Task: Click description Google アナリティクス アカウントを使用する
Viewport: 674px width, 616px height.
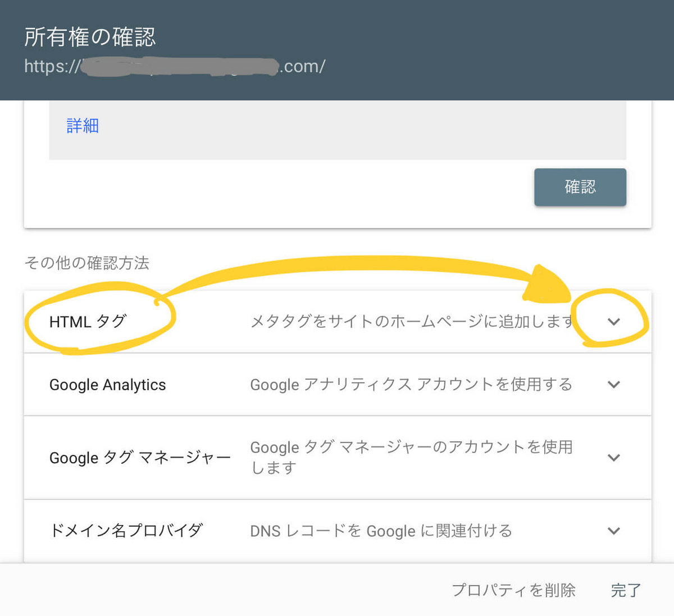Action: click(411, 385)
